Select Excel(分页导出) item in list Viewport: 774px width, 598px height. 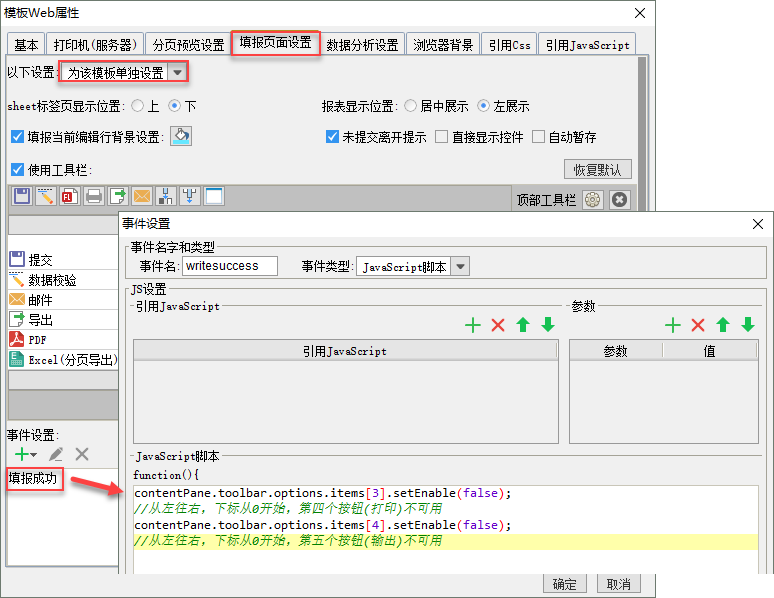pyautogui.click(x=63, y=359)
